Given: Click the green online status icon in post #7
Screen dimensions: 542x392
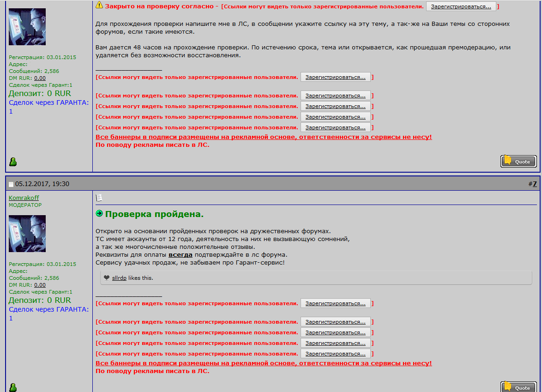Looking at the screenshot, I should pyautogui.click(x=13, y=387).
